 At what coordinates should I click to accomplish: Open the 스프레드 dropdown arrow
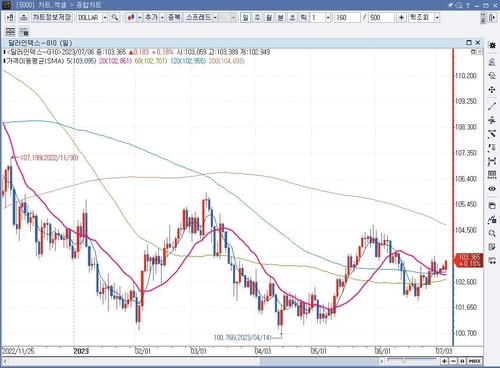tap(215, 17)
